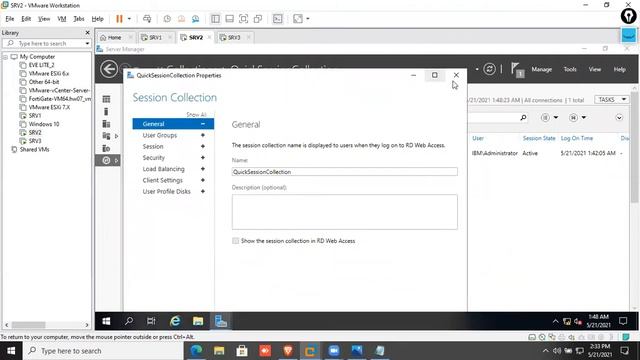Select the Remote Desktop Services sidebar icon
The image size is (640, 360).
107,160
